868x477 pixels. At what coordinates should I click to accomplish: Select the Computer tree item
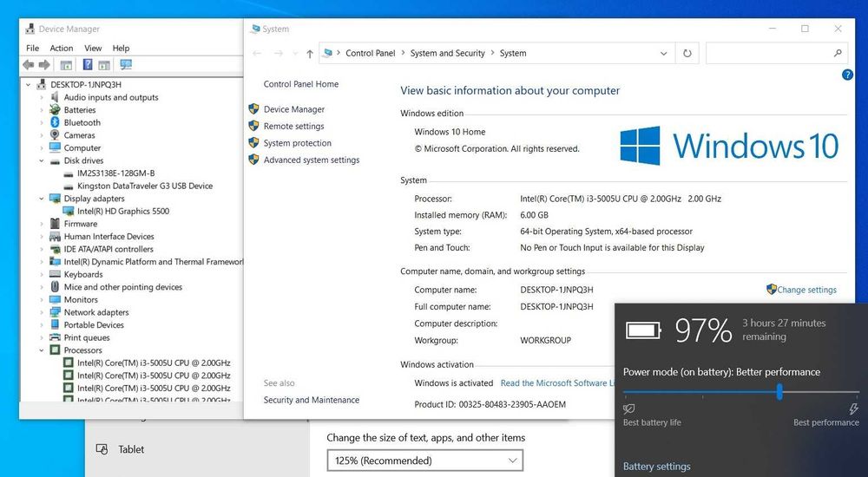82,147
